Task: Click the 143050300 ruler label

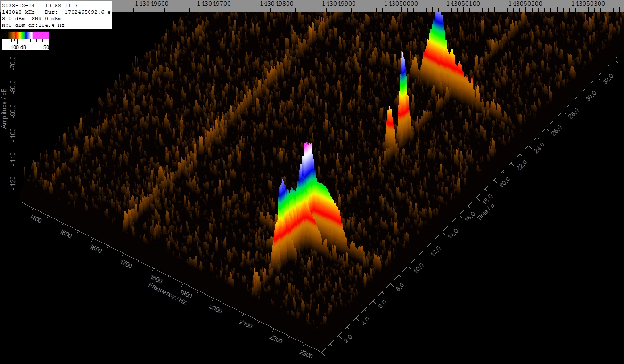Action: (x=588, y=3)
